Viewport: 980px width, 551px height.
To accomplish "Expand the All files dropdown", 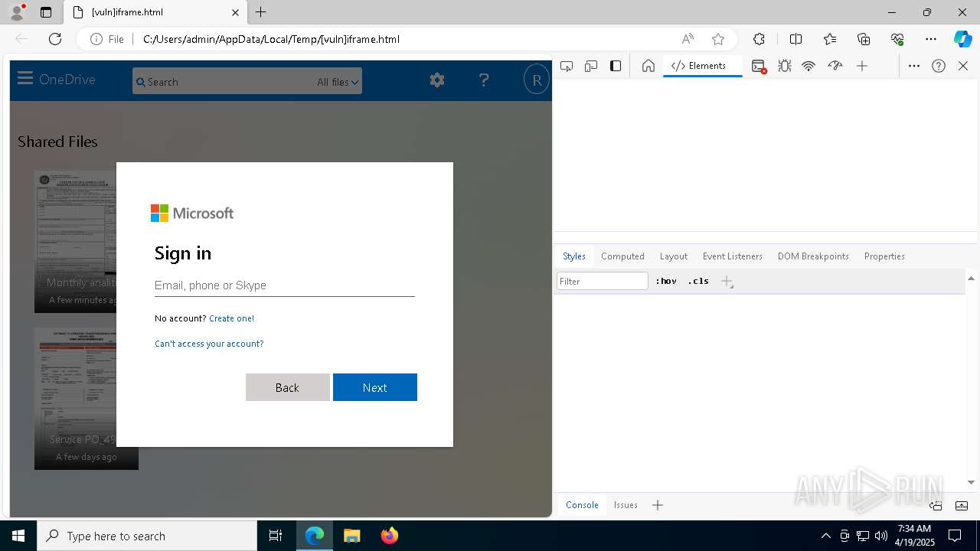I will click(x=338, y=82).
